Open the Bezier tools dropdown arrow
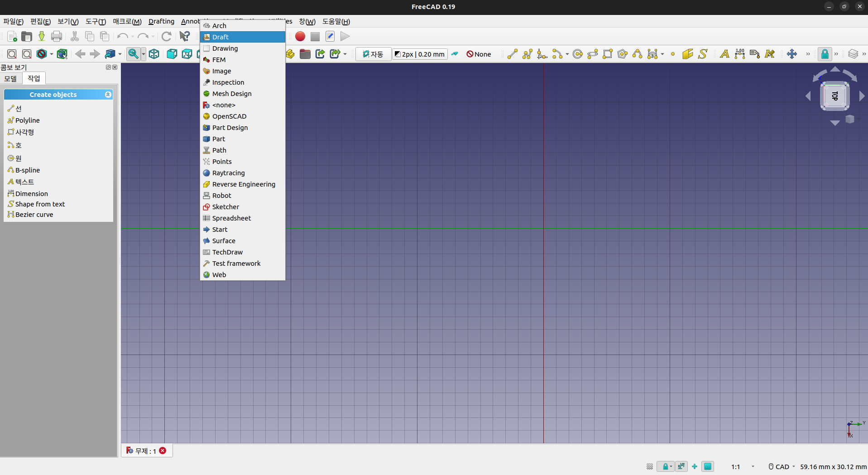The image size is (868, 475). point(662,54)
